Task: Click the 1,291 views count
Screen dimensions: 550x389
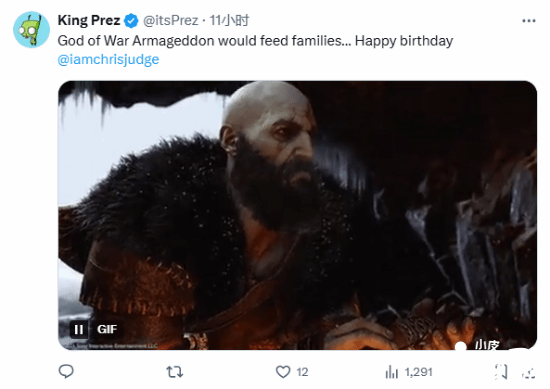Action: [x=418, y=372]
